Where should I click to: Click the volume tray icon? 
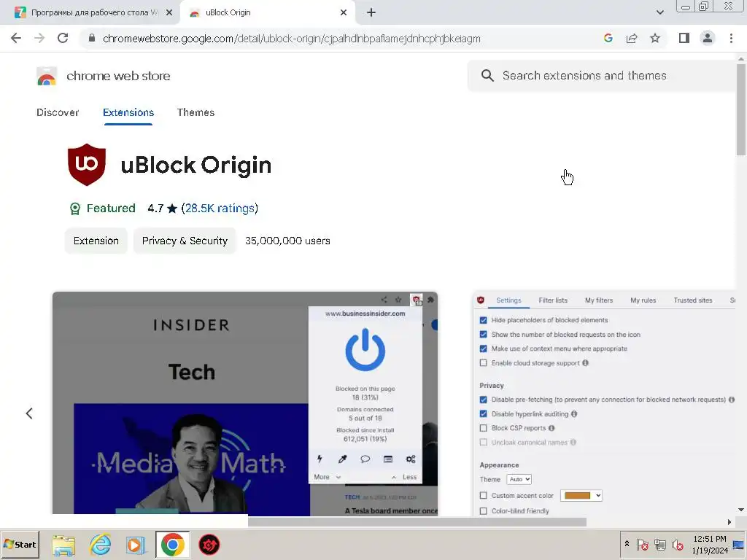677,544
